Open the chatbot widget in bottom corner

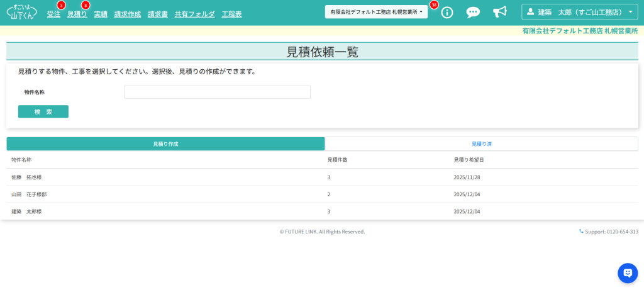coord(627,272)
